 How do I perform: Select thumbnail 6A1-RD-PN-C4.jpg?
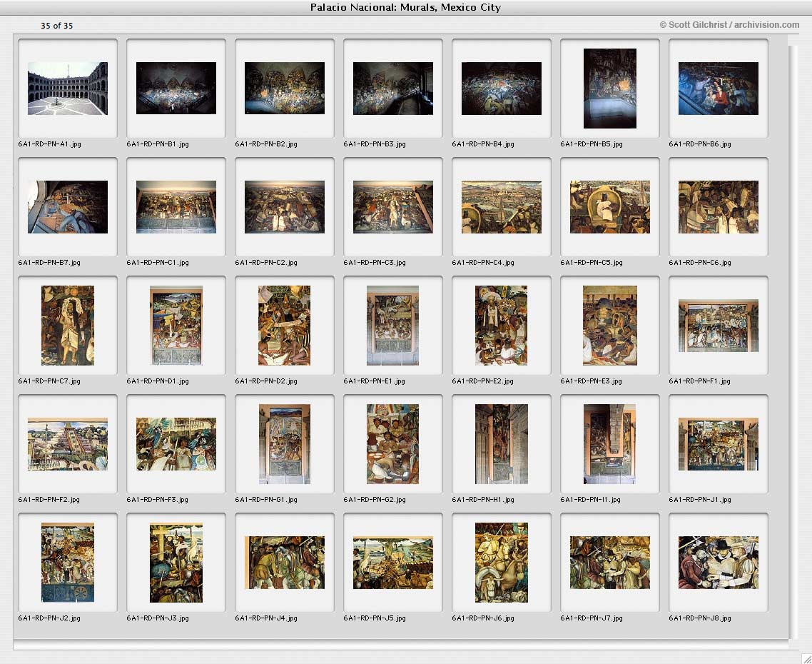pos(502,207)
